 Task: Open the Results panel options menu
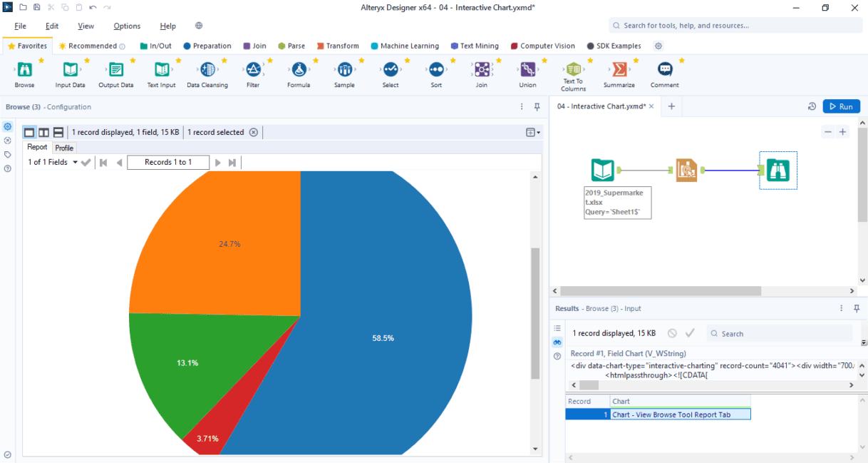[841, 308]
